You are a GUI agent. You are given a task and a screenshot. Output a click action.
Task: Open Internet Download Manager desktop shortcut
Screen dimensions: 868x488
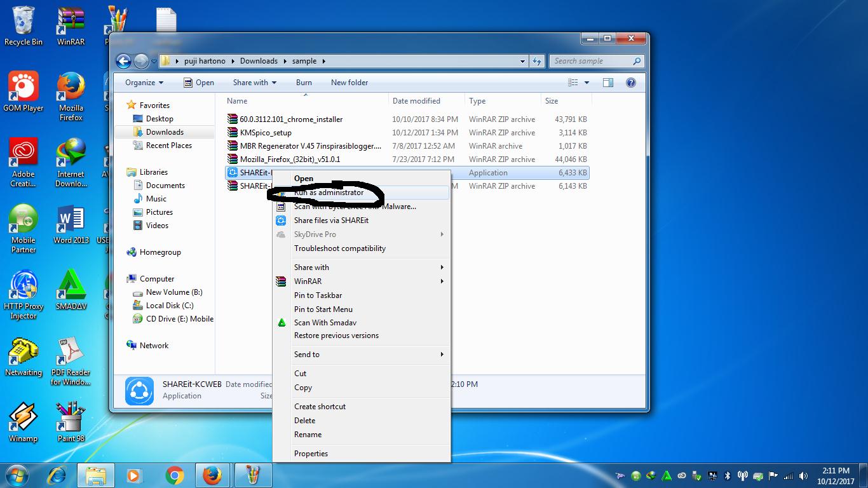tap(71, 162)
